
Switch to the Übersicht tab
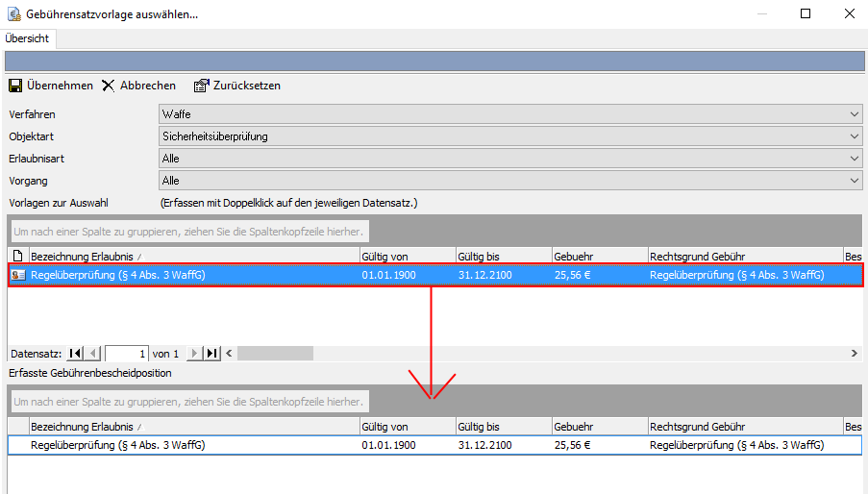click(28, 38)
